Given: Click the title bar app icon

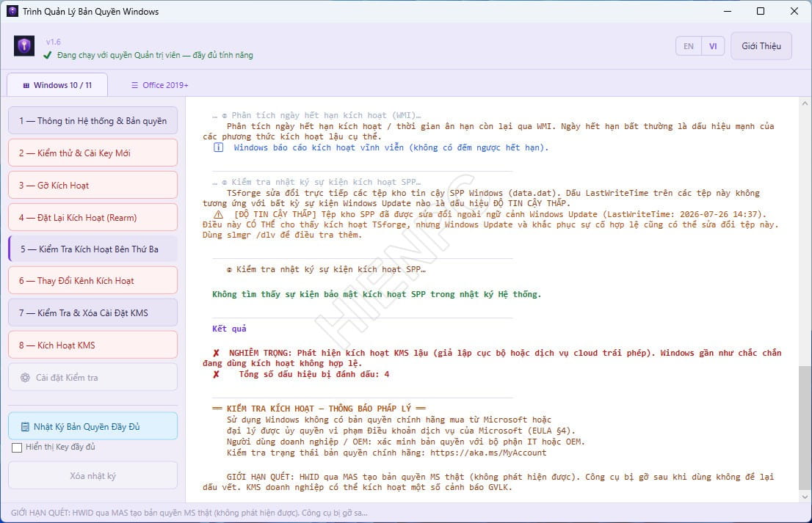Looking at the screenshot, I should tap(12, 11).
